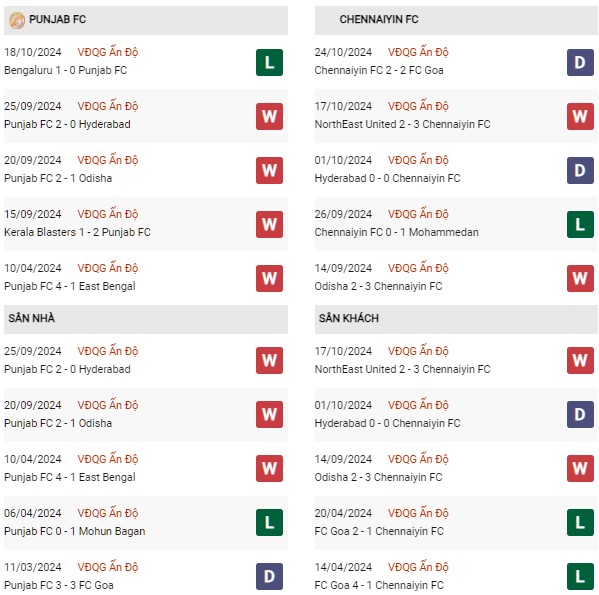
Task: Open the FC Goa 2 - 1 Chennaiyin FC result
Action: coord(379,531)
